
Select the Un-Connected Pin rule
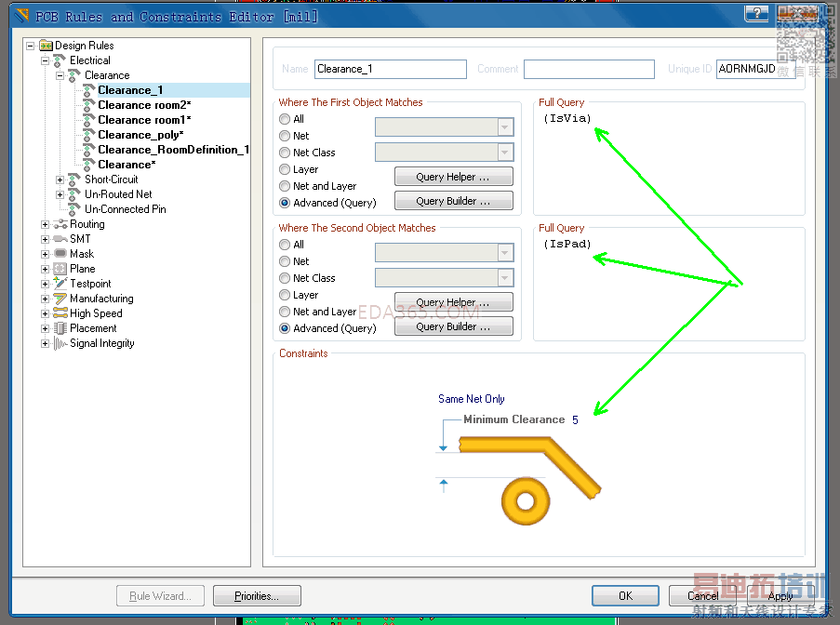[126, 209]
